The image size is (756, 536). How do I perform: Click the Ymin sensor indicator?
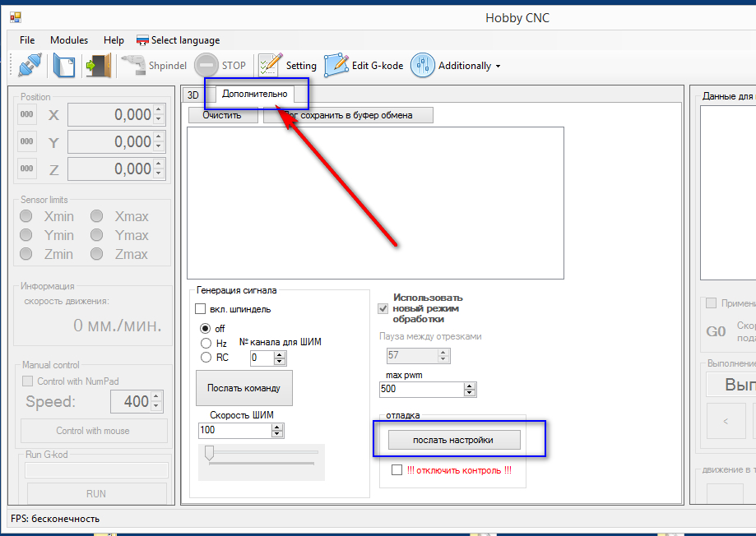(x=26, y=235)
